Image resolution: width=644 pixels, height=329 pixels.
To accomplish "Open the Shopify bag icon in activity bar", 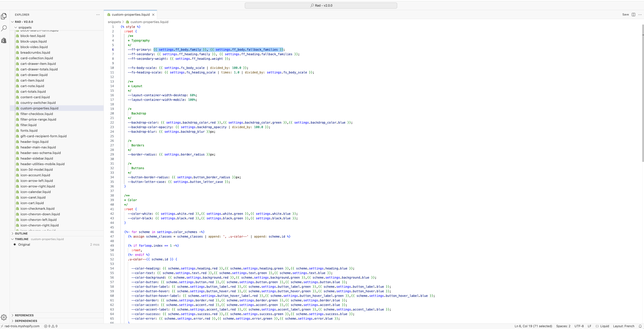I will click(4, 41).
